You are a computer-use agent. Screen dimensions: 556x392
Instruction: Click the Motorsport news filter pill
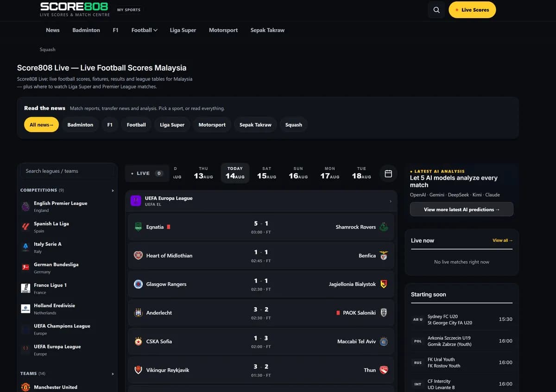coord(212,125)
